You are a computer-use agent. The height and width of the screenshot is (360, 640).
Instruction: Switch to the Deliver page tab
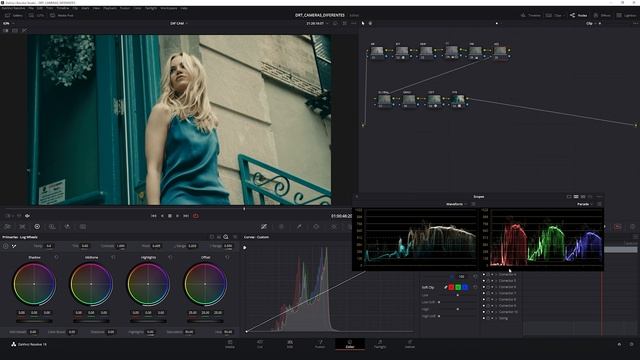(x=410, y=344)
